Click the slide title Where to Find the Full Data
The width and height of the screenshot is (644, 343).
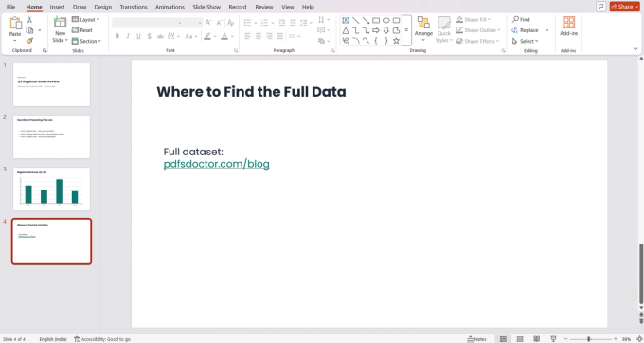click(x=251, y=92)
